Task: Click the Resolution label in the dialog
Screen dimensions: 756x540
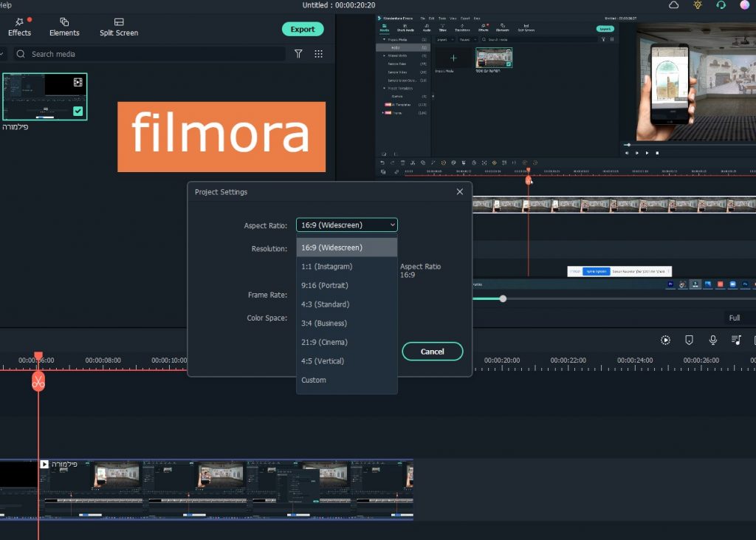Action: (x=269, y=248)
